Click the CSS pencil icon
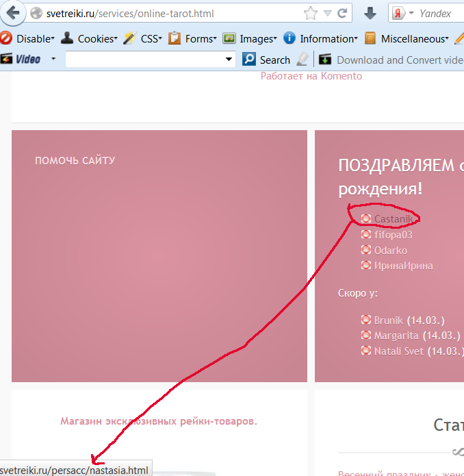Screen dimensions: 464x476 (x=130, y=38)
